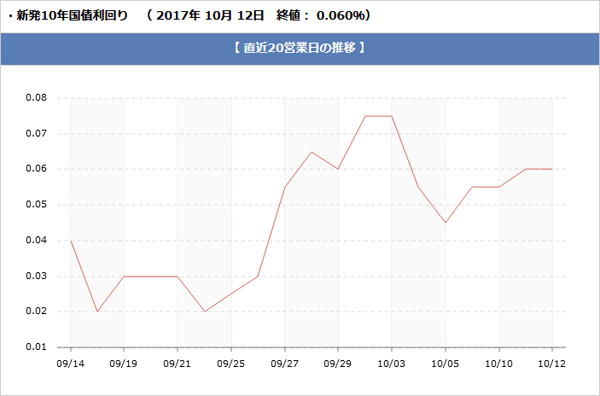This screenshot has width=600, height=396.
Task: Click the 09/25 x-axis date label
Action: pyautogui.click(x=231, y=363)
